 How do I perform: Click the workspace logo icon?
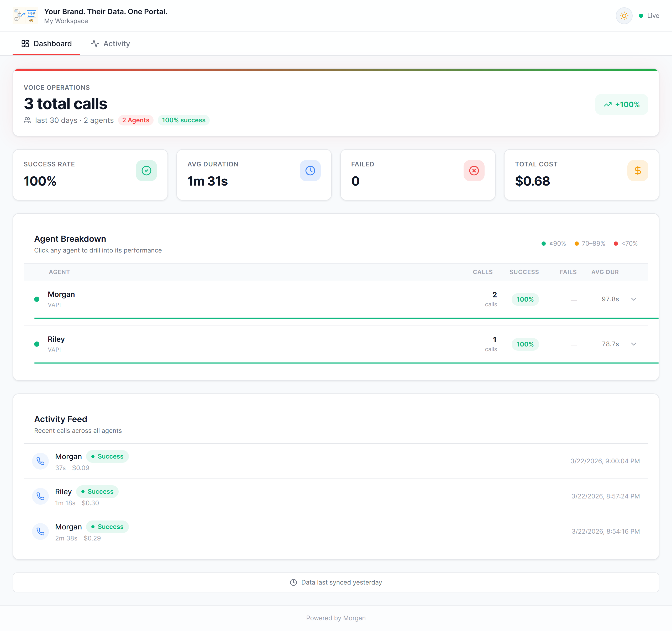tap(25, 16)
